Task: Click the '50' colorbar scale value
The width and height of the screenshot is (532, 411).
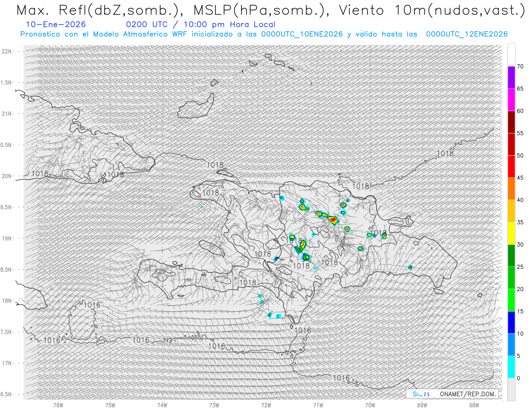Action: (x=520, y=156)
